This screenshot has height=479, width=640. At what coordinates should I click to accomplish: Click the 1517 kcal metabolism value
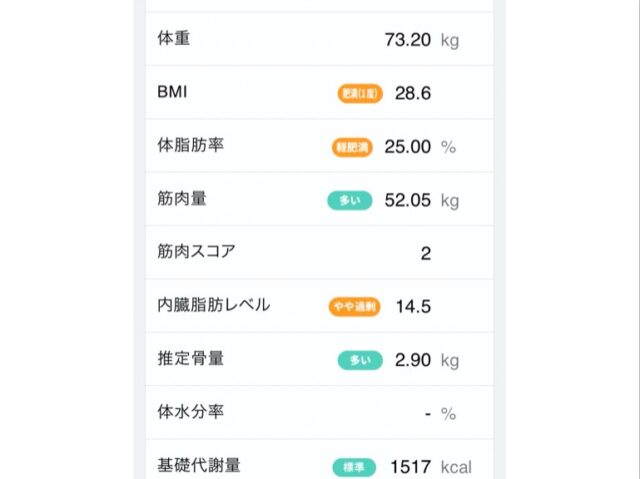tap(412, 467)
